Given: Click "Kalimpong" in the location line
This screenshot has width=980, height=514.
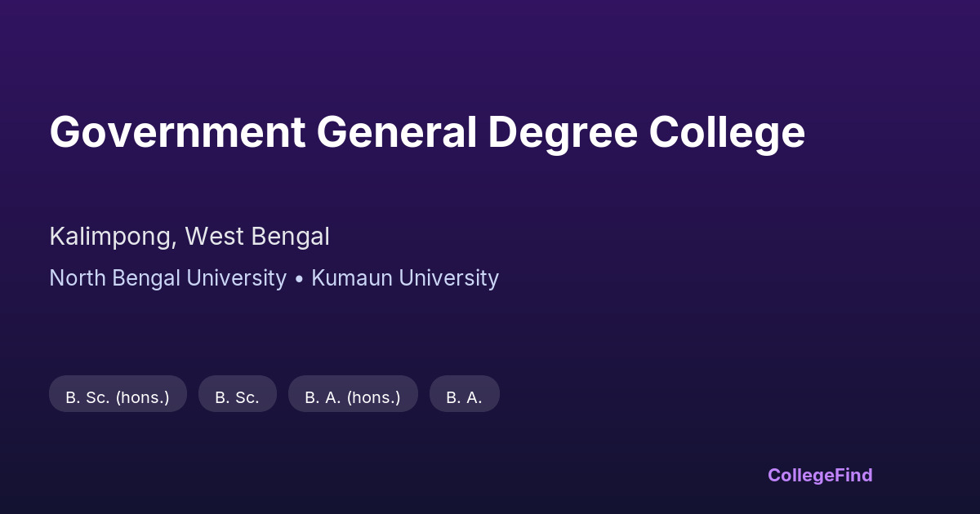Looking at the screenshot, I should click(x=110, y=237).
